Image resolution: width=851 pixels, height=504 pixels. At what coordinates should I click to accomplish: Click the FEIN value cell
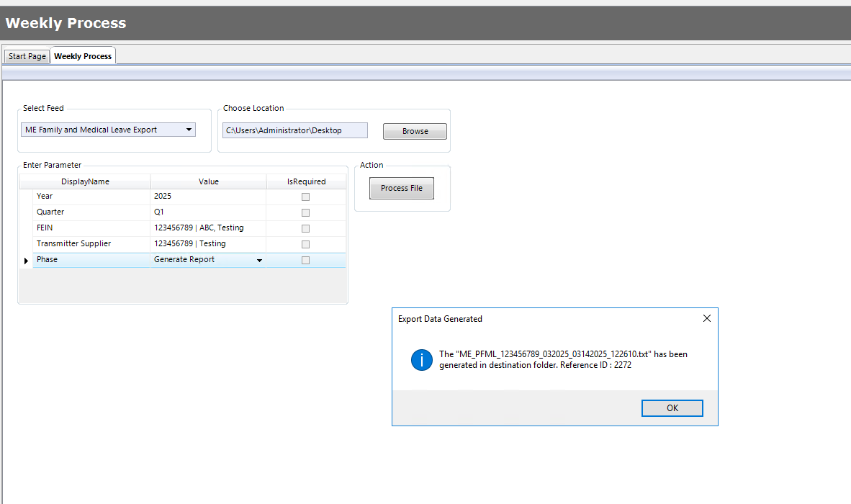208,228
